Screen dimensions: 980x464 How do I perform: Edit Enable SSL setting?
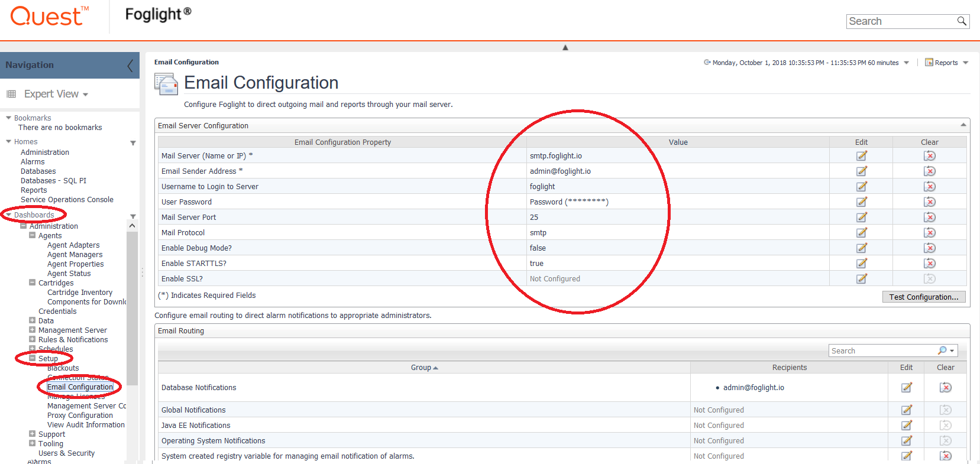click(862, 278)
